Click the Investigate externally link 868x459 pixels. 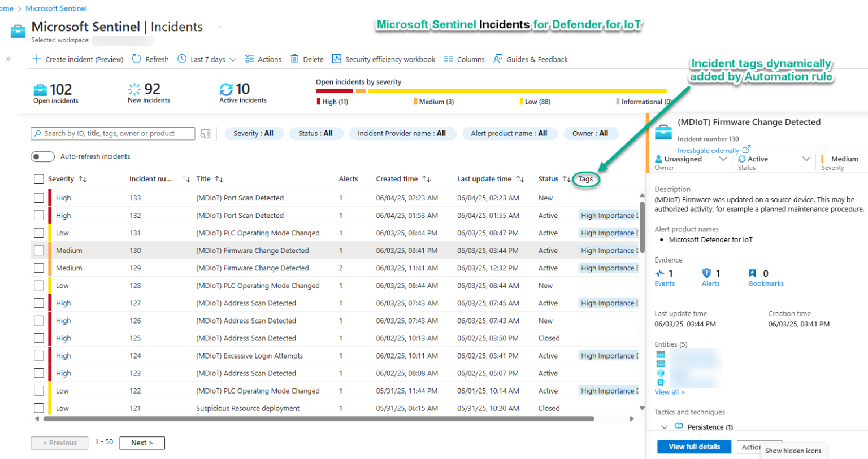coord(710,150)
